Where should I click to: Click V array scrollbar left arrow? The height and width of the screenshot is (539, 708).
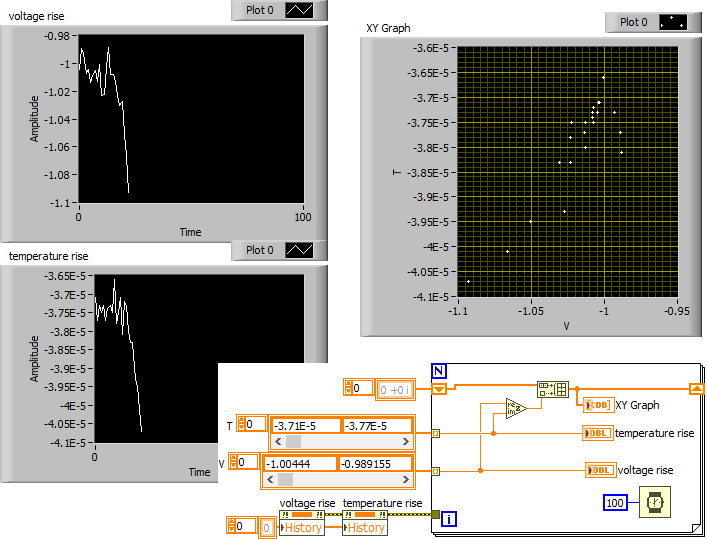pos(270,479)
